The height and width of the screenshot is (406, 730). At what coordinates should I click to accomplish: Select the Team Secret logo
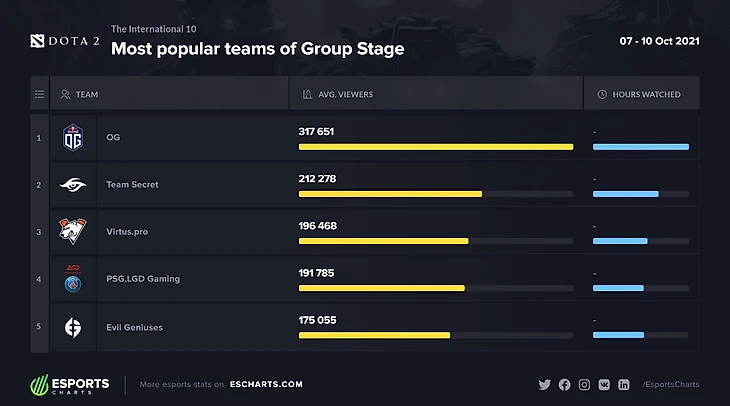tap(73, 185)
